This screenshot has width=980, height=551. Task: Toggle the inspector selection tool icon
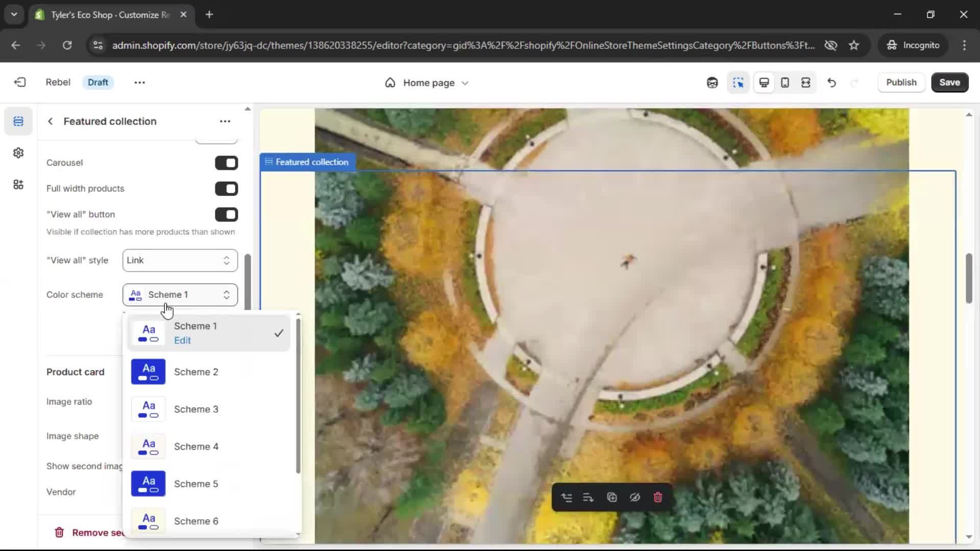tap(738, 83)
